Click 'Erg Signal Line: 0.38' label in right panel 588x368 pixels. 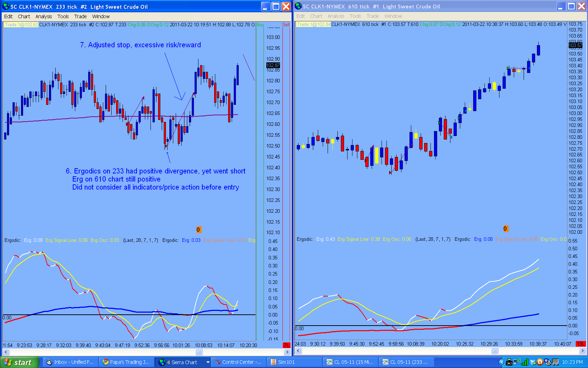359,239
